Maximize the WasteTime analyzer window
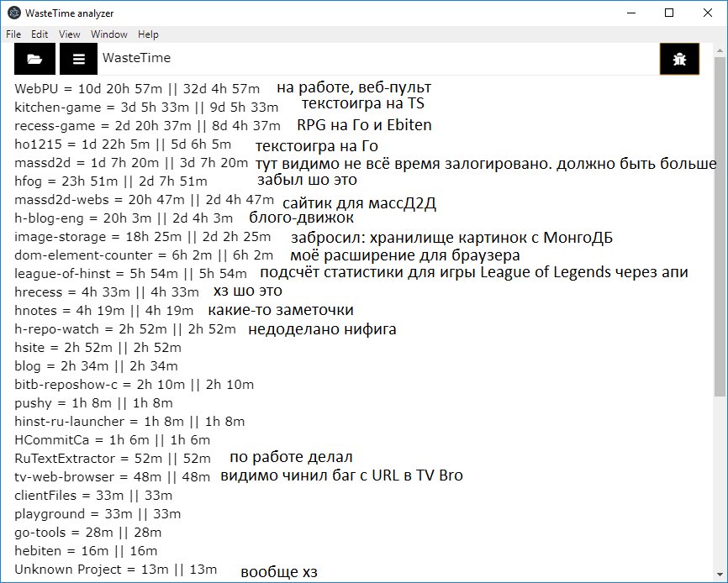The height and width of the screenshot is (583, 728). 668,13
